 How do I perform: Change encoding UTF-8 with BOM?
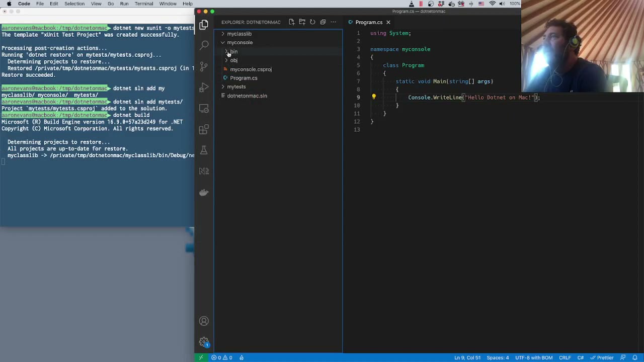[534, 357]
